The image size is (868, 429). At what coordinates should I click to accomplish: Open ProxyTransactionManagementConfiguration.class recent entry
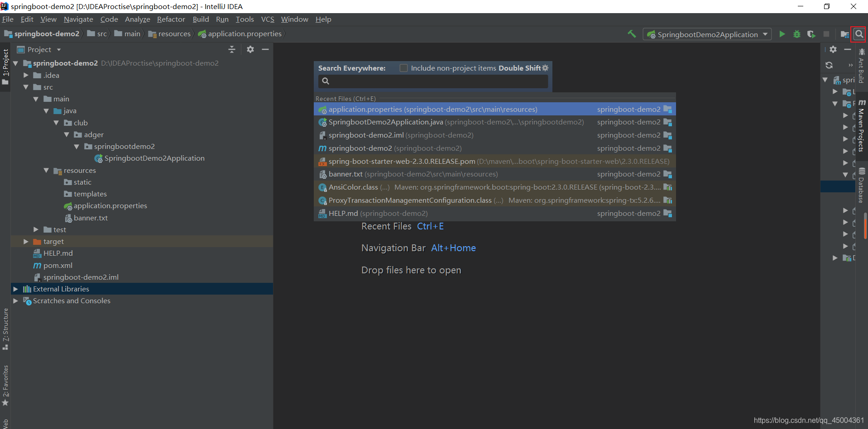495,200
